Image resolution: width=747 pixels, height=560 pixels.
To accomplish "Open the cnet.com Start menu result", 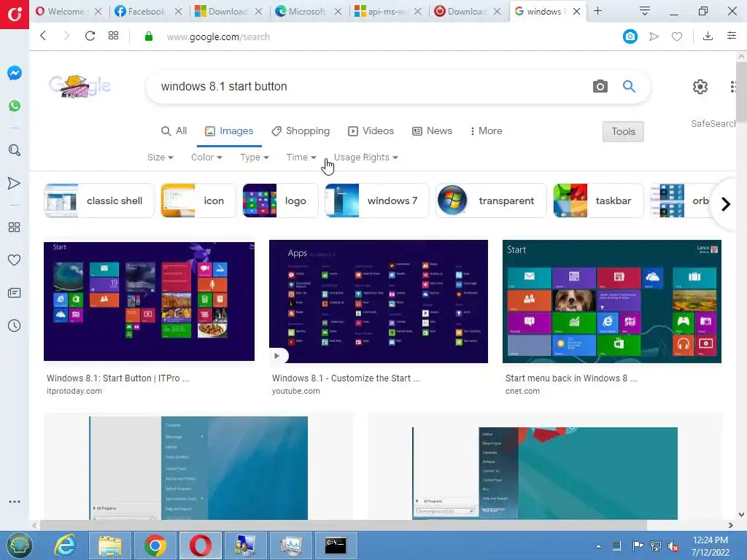I will pos(570,378).
